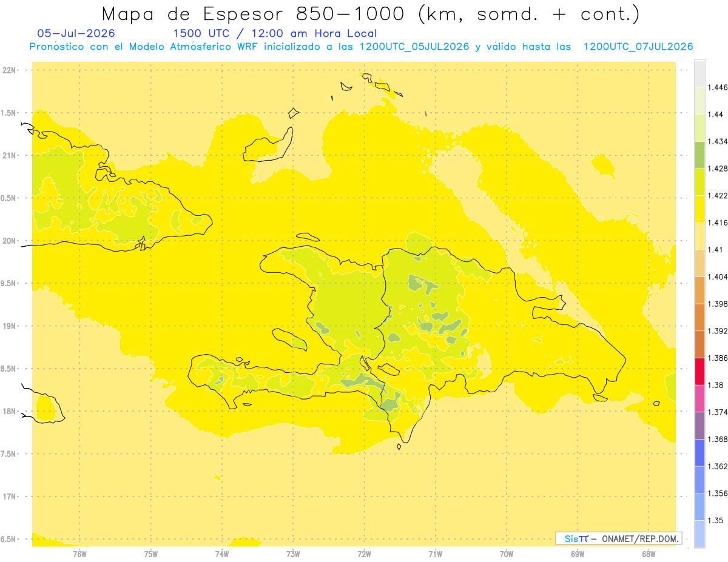Click the blue colorbar segment between 1.362 and 1.368

[x=699, y=453]
